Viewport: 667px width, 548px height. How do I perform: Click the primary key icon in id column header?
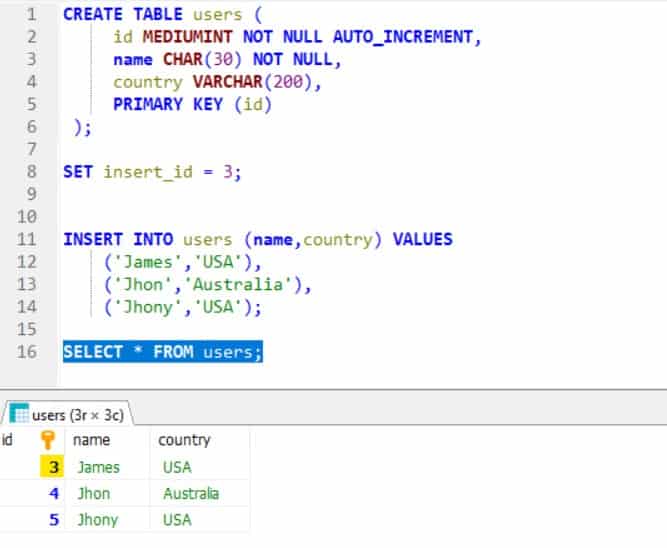pos(48,440)
